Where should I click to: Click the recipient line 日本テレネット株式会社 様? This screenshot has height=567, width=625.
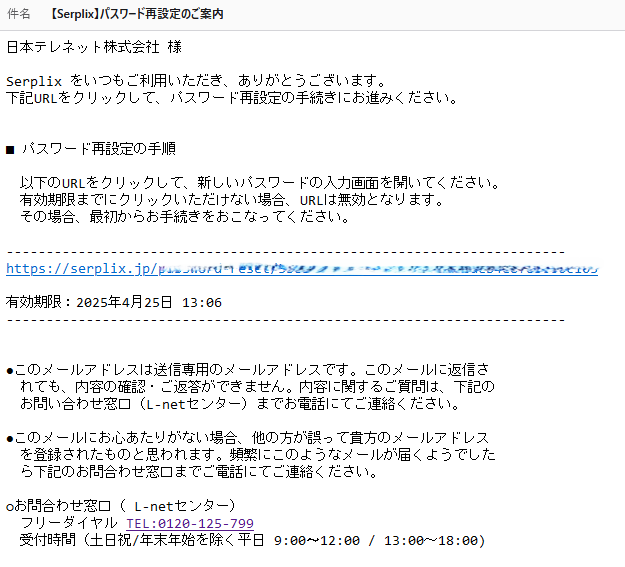tap(94, 47)
